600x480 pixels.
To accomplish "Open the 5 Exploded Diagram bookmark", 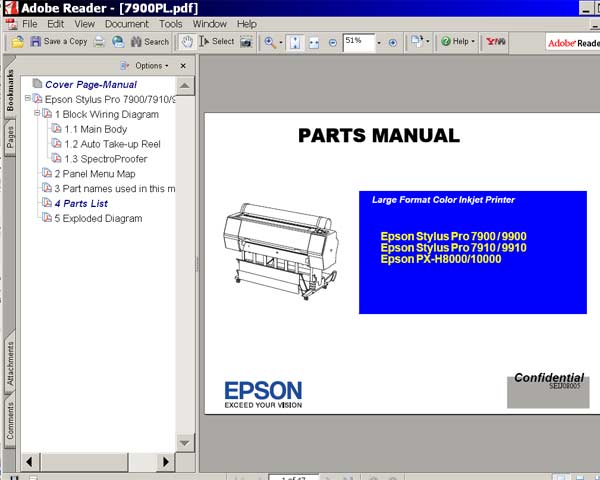I will tap(98, 219).
